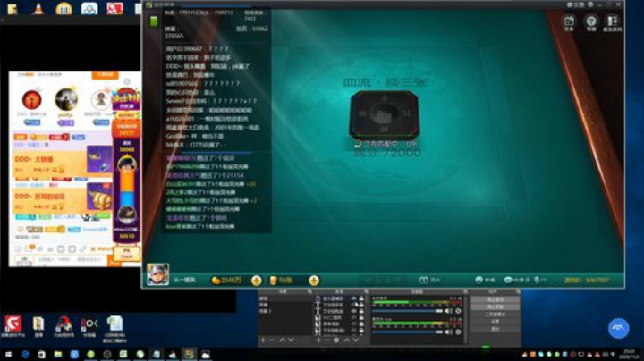Open the VLC cone desktop icon
Image resolution: width=644 pixels, height=361 pixels.
[38, 8]
